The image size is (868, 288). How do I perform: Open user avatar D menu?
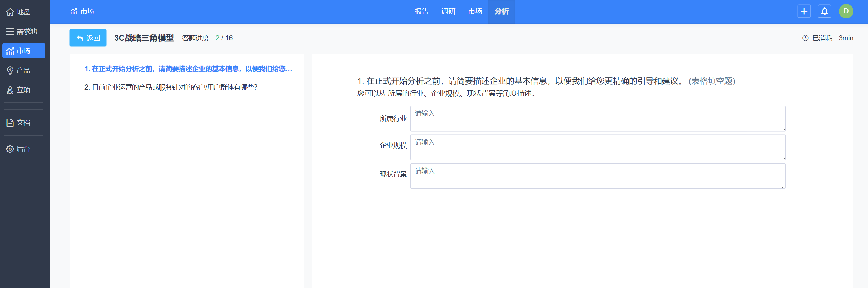click(x=846, y=11)
